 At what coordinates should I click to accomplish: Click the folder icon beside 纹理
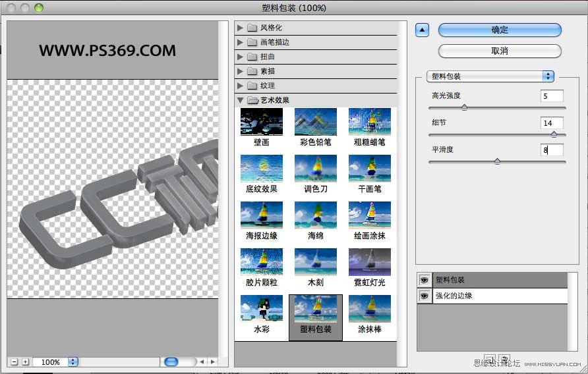(x=252, y=86)
